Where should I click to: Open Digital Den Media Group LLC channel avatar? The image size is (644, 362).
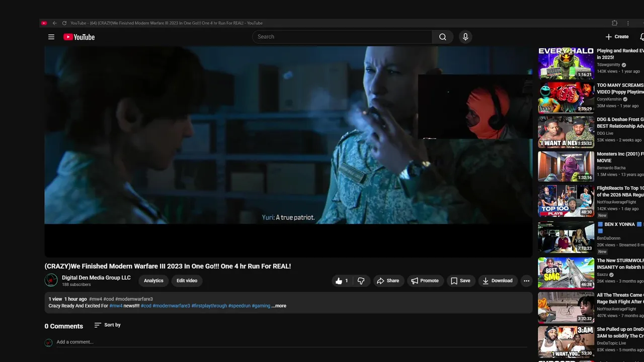point(51,280)
